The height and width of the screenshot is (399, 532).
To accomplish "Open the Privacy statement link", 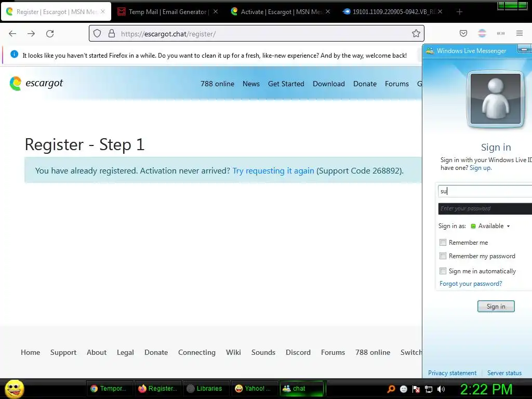I will click(452, 373).
